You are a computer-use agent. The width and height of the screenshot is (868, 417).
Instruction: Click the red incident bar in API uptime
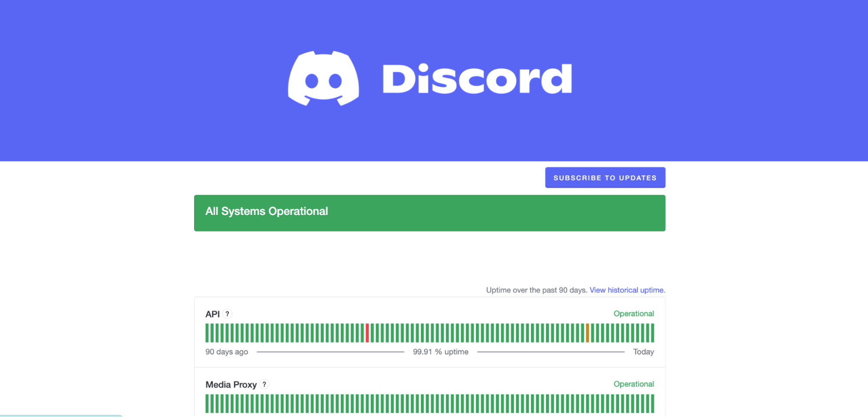pyautogui.click(x=368, y=333)
